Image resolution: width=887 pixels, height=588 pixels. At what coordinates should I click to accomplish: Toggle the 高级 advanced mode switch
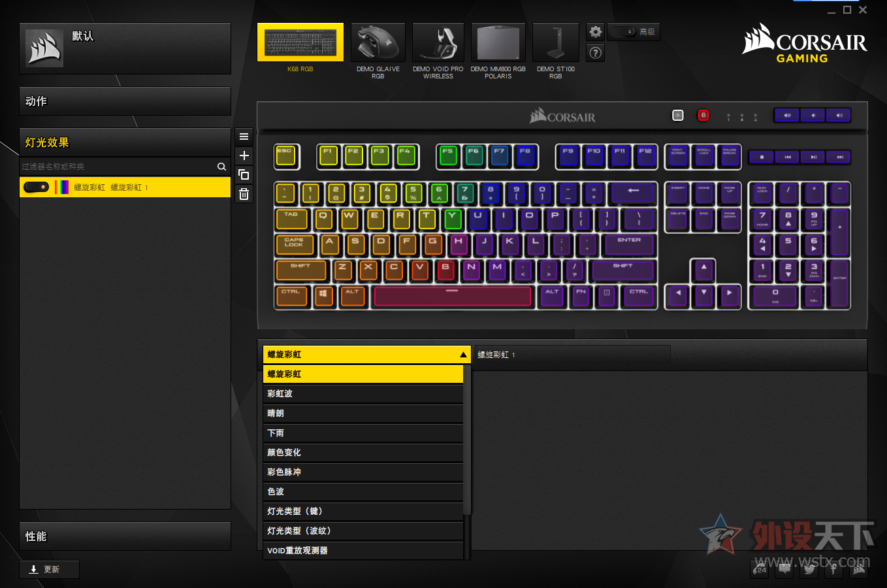624,31
